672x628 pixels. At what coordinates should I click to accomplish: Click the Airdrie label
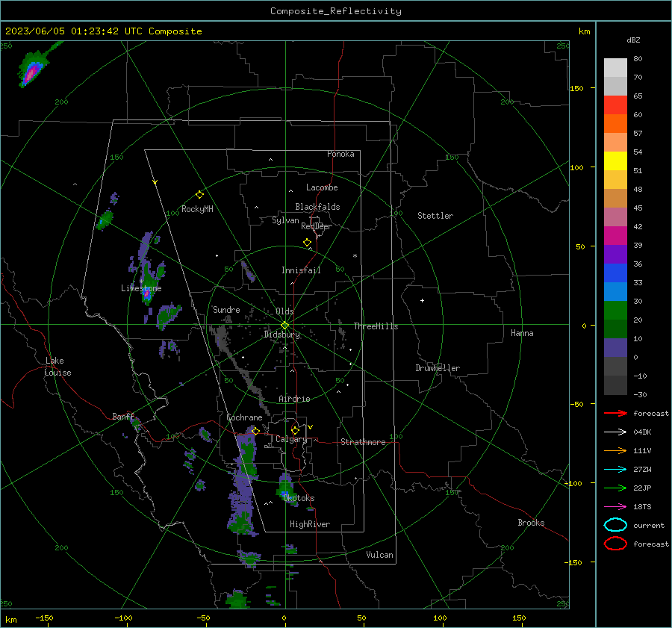(x=294, y=399)
